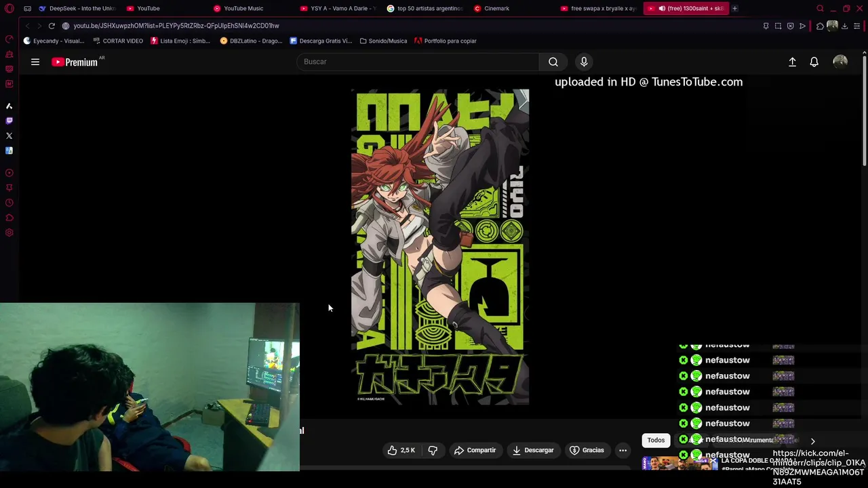The width and height of the screenshot is (868, 488).
Task: Open the Easy Setup menu lines icon
Action: [857, 26]
